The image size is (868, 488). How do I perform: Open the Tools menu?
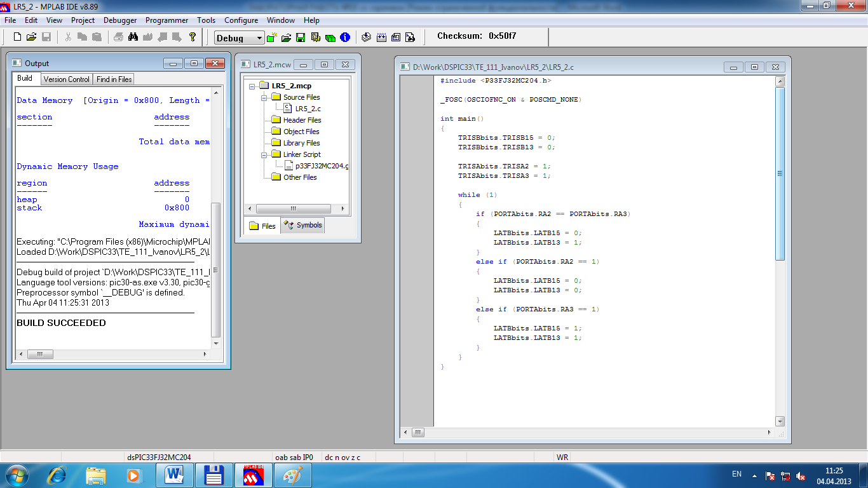tap(206, 20)
